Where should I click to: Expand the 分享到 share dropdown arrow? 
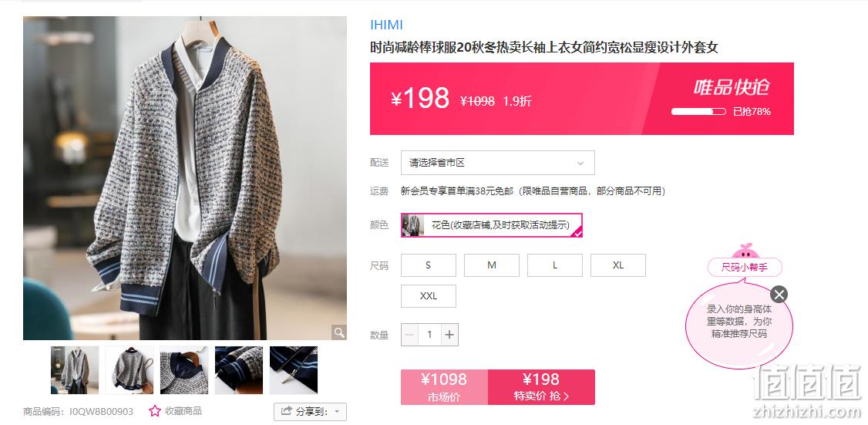tap(337, 412)
